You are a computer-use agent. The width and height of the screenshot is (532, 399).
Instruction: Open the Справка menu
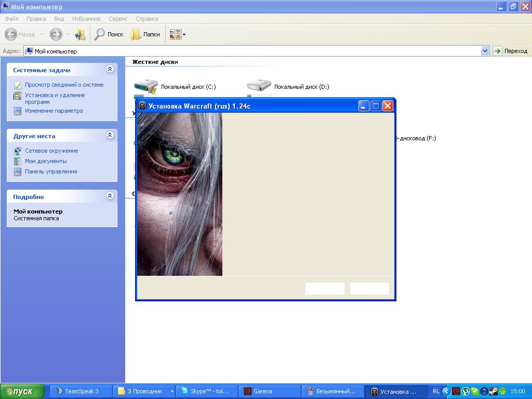tap(147, 19)
